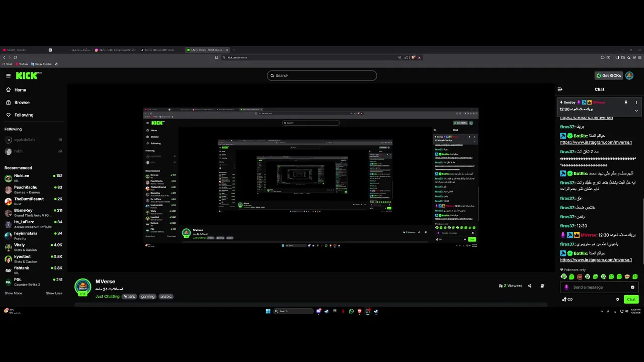
Task: Click in the Send a message field
Action: coord(599,287)
